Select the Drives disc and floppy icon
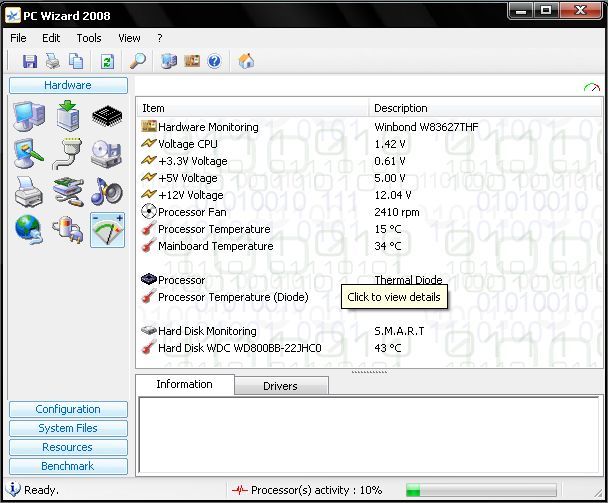Image resolution: width=608 pixels, height=503 pixels. tap(107, 154)
